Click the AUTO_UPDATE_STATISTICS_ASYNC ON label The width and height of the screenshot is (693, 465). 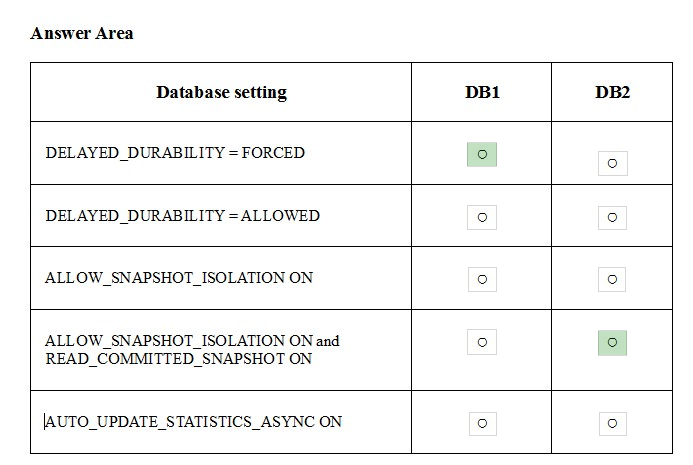(x=193, y=422)
